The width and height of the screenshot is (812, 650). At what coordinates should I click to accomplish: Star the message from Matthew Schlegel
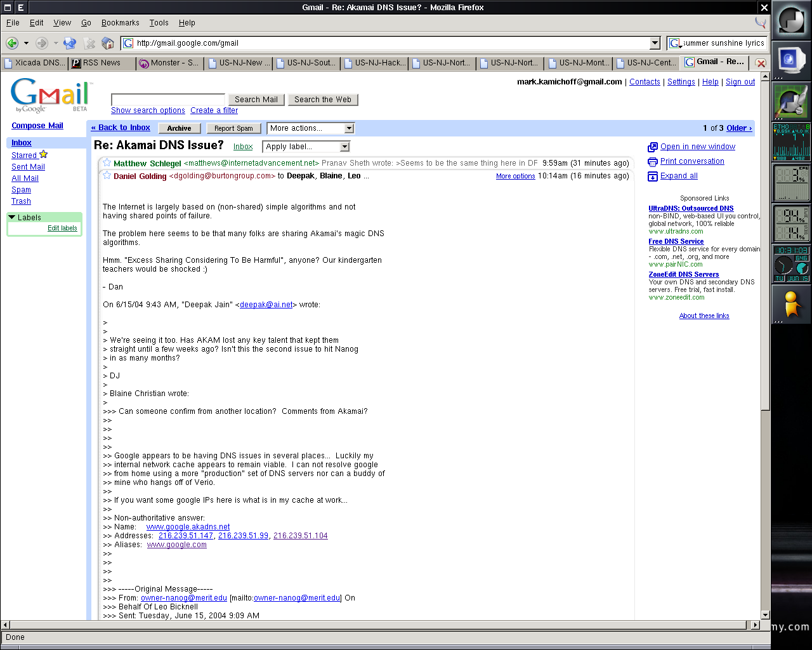click(x=107, y=163)
